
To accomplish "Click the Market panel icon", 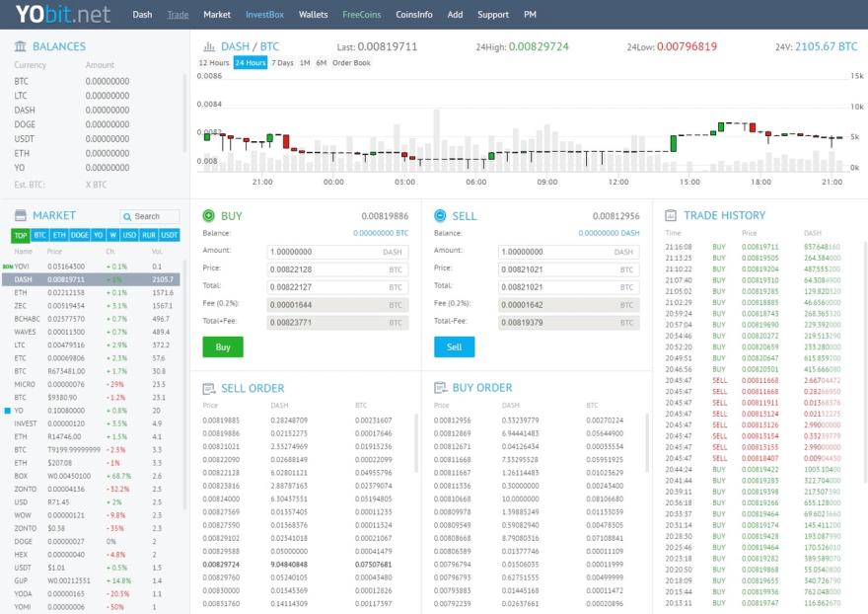I will [21, 215].
